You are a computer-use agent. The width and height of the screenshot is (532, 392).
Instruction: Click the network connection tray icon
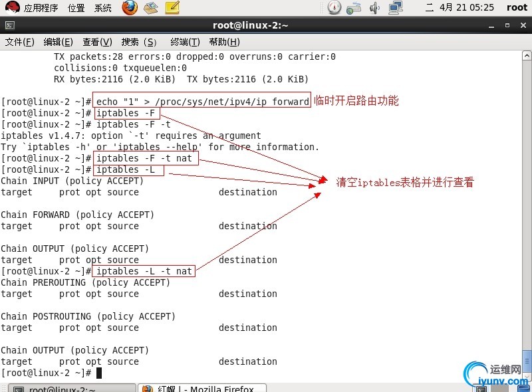pyautogui.click(x=396, y=8)
